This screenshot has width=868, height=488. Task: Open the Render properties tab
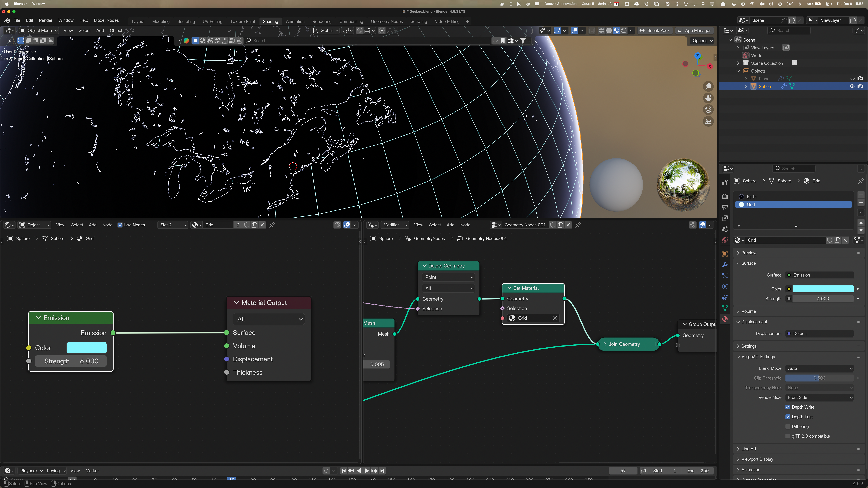pyautogui.click(x=725, y=196)
